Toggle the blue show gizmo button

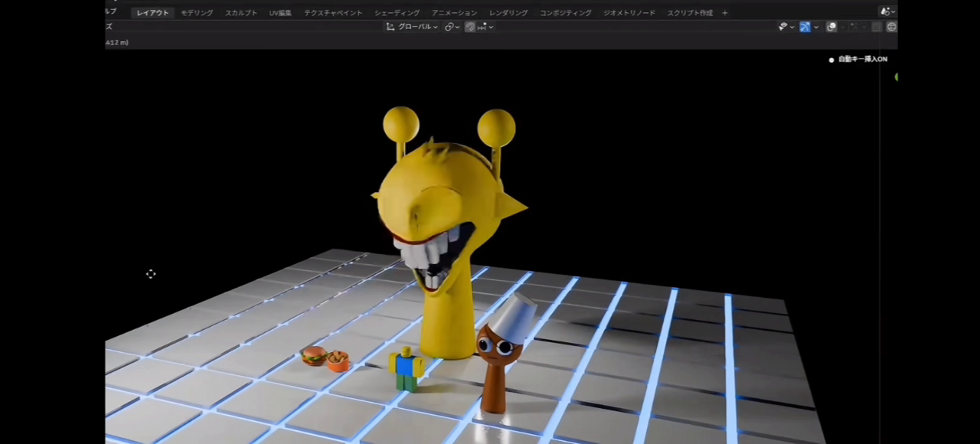805,27
